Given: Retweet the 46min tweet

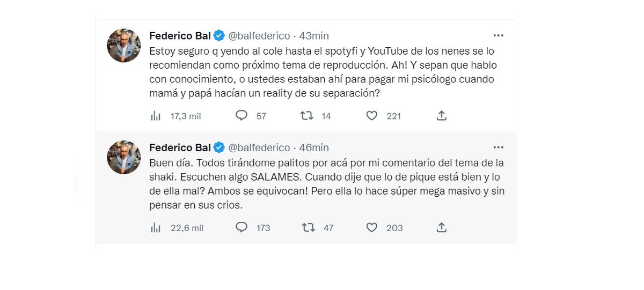Looking at the screenshot, I should pyautogui.click(x=308, y=228).
